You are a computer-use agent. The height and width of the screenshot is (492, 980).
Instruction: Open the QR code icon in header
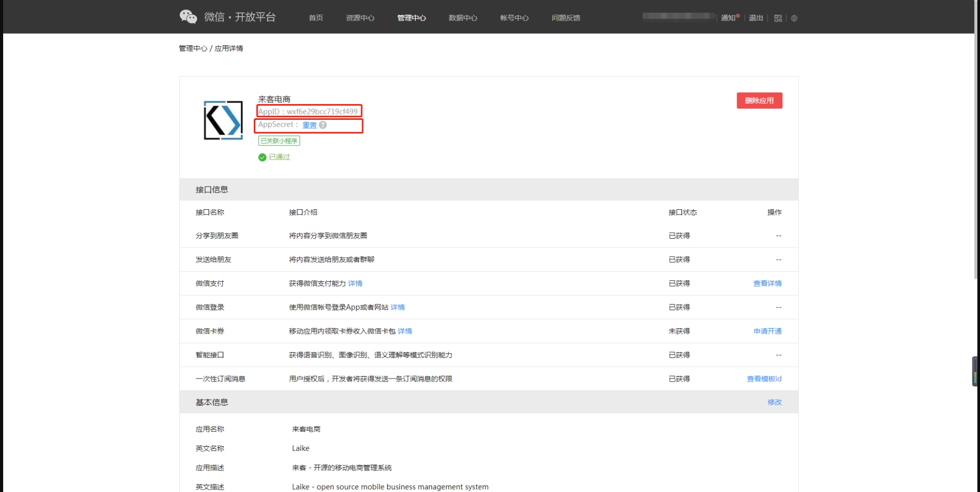click(778, 18)
